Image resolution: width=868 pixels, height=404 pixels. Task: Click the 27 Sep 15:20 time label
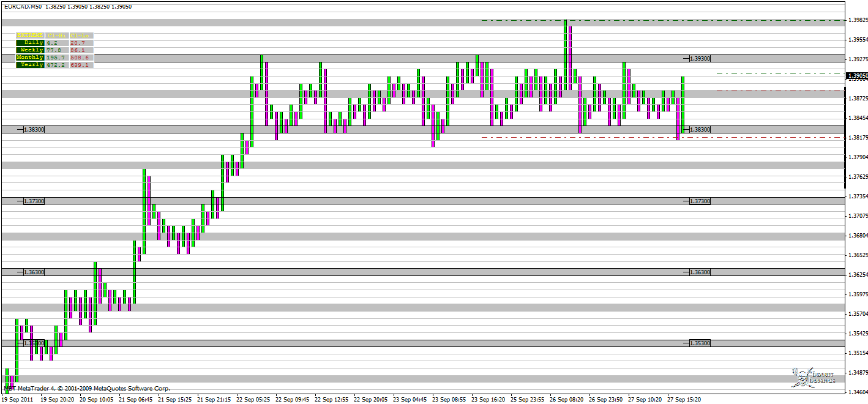pyautogui.click(x=684, y=400)
